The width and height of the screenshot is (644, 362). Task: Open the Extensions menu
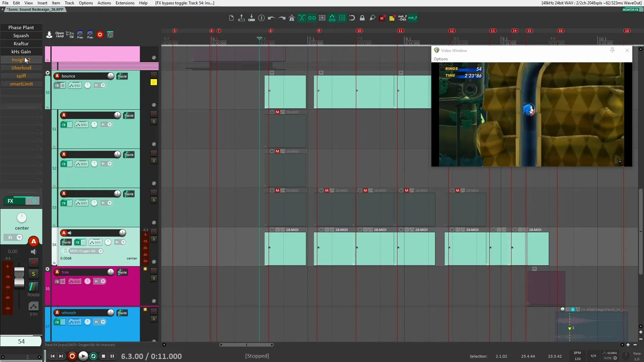point(125,3)
